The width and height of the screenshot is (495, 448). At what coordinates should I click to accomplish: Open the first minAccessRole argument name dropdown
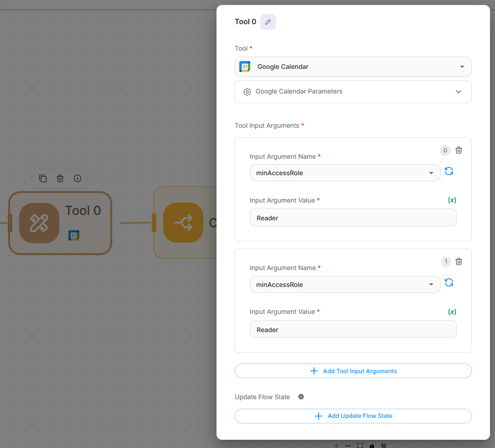click(345, 173)
